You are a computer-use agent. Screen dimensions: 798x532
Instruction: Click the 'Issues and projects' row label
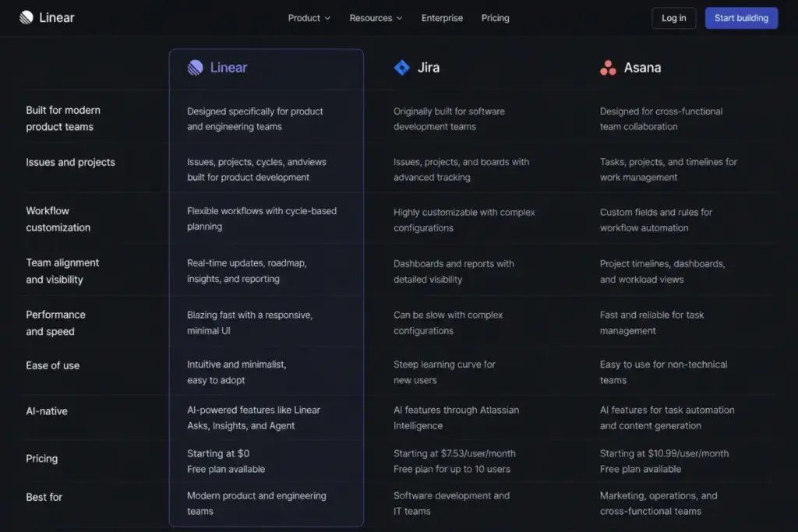pos(70,162)
